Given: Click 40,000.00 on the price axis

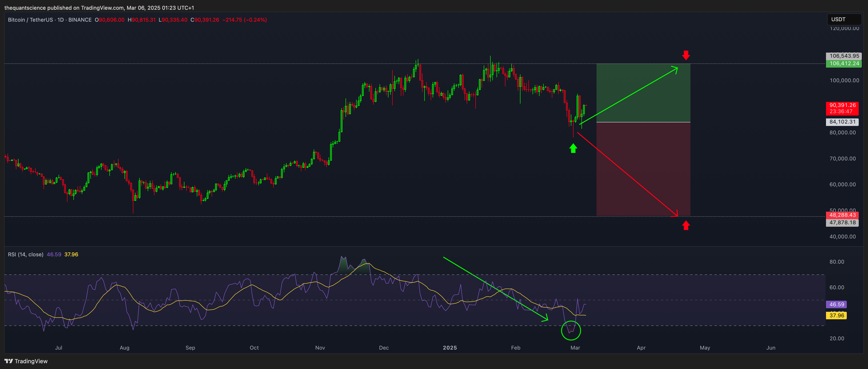Looking at the screenshot, I should 842,237.
